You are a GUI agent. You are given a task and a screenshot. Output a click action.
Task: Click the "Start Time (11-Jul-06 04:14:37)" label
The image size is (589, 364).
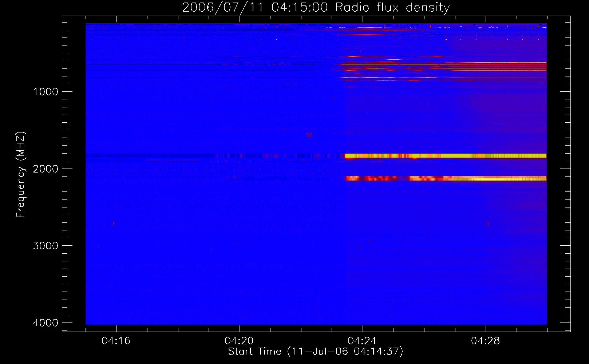(x=316, y=352)
